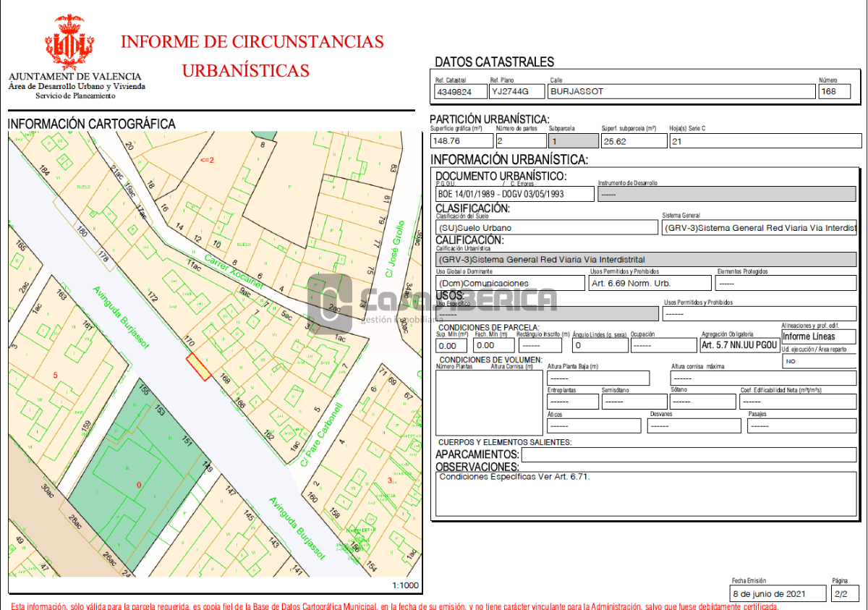The image size is (868, 610).
Task: Click the Áticos field
Action: [594, 425]
